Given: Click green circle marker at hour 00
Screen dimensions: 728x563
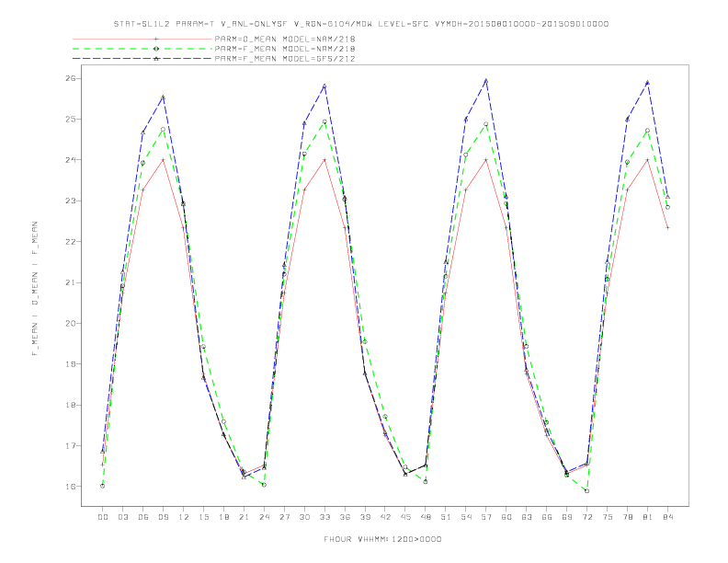Looking at the screenshot, I should pos(103,486).
